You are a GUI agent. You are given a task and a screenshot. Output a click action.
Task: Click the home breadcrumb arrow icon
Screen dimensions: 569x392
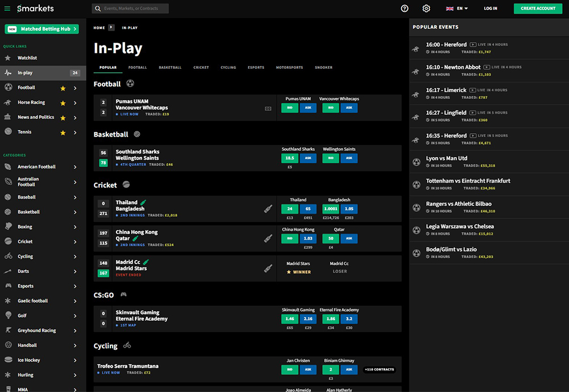(x=112, y=27)
